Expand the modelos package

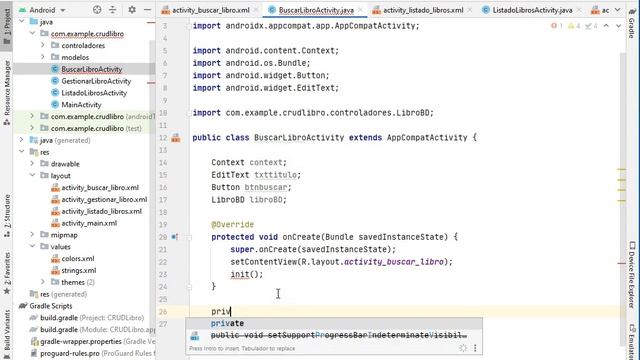(43, 57)
